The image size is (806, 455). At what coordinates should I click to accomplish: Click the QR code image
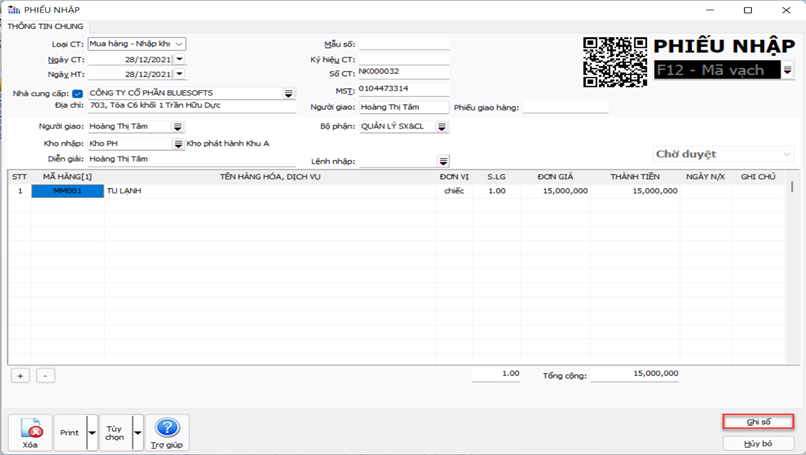tap(615, 62)
